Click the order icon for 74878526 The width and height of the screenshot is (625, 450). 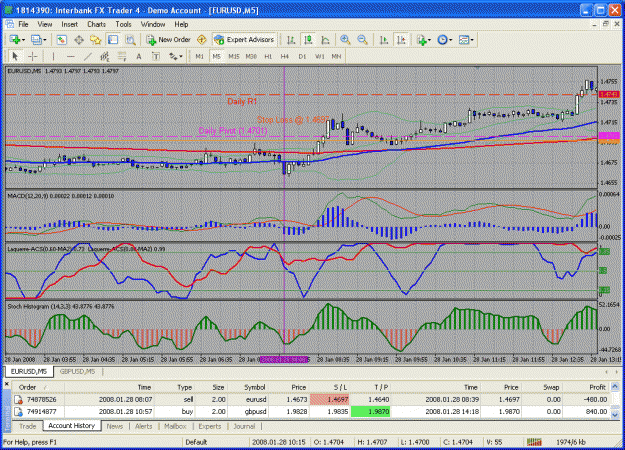coord(18,399)
